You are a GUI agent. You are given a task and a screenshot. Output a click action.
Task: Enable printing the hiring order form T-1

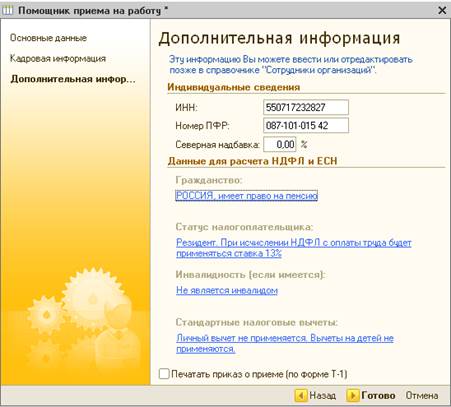(x=164, y=374)
